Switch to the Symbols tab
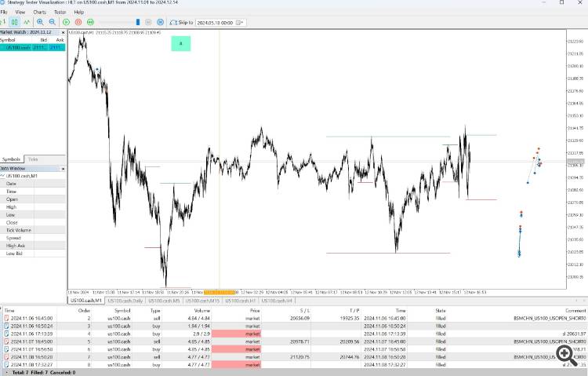The image size is (588, 376). [x=11, y=159]
